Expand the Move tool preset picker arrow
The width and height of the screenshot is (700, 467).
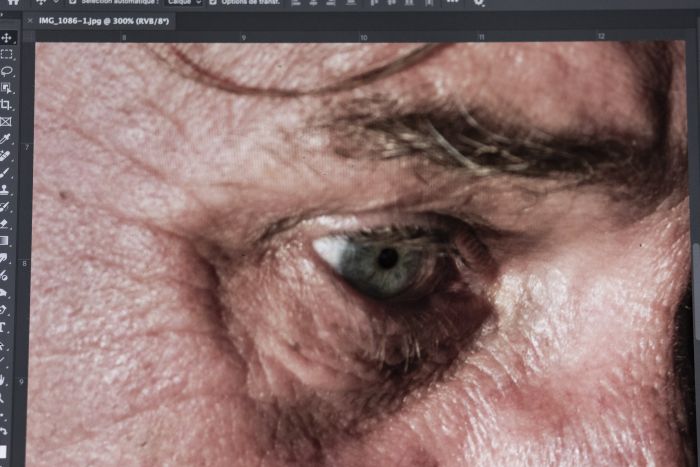53,2
